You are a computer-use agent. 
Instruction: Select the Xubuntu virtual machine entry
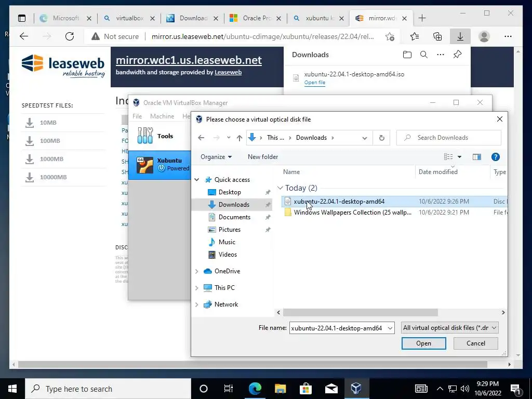(159, 165)
